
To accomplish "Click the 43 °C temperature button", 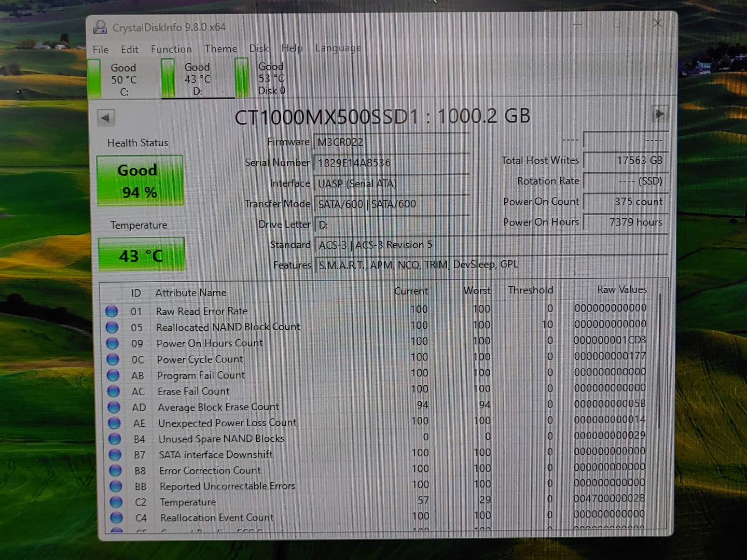I will (x=141, y=255).
